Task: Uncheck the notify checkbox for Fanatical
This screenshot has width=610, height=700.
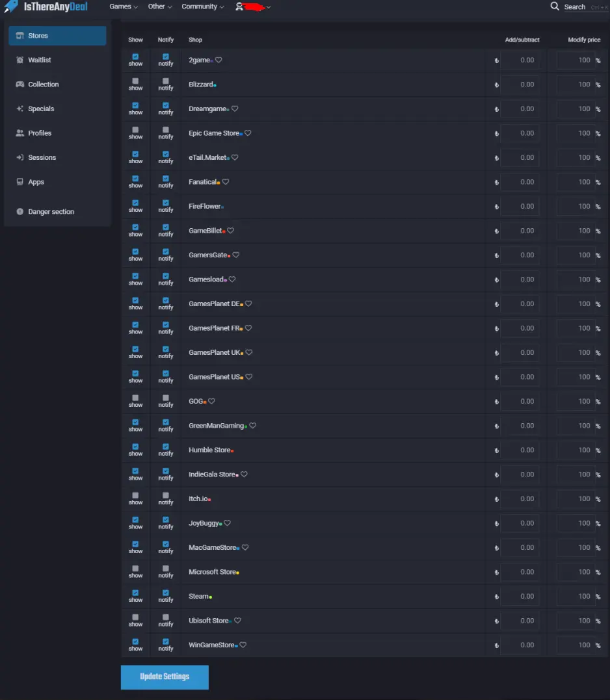Action: click(x=166, y=179)
